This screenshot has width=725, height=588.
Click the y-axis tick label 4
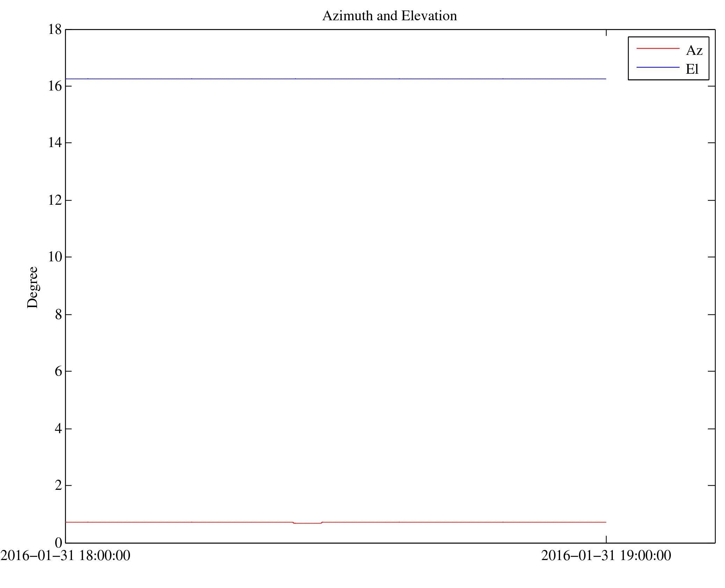[58, 429]
